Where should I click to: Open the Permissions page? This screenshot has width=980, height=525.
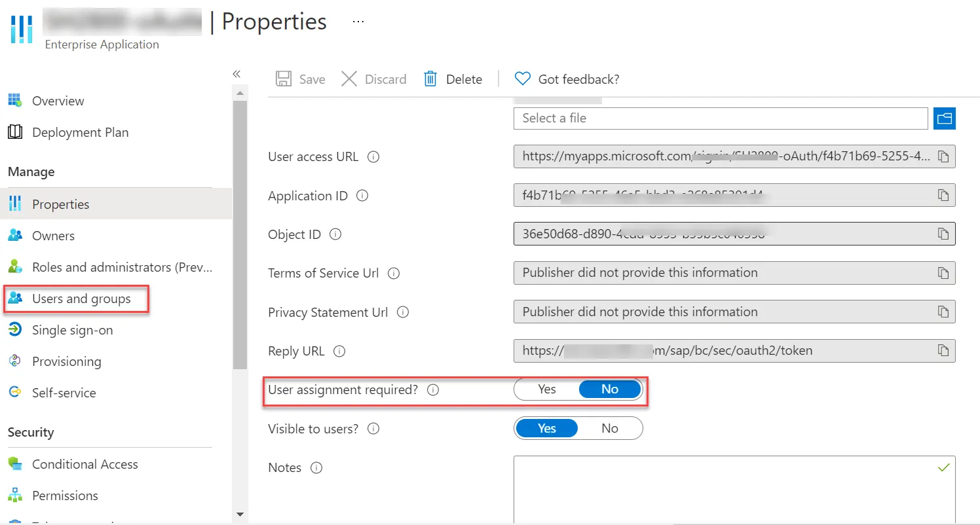click(x=65, y=496)
